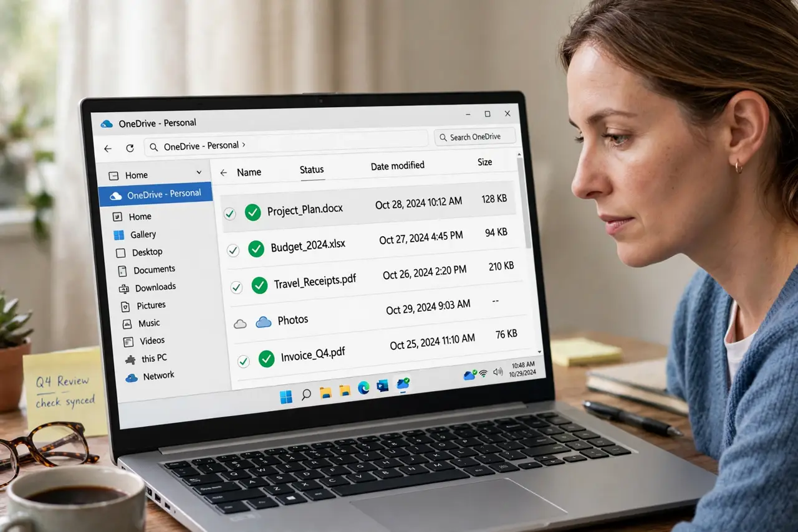Open Gallery from the sidebar

pyautogui.click(x=135, y=235)
